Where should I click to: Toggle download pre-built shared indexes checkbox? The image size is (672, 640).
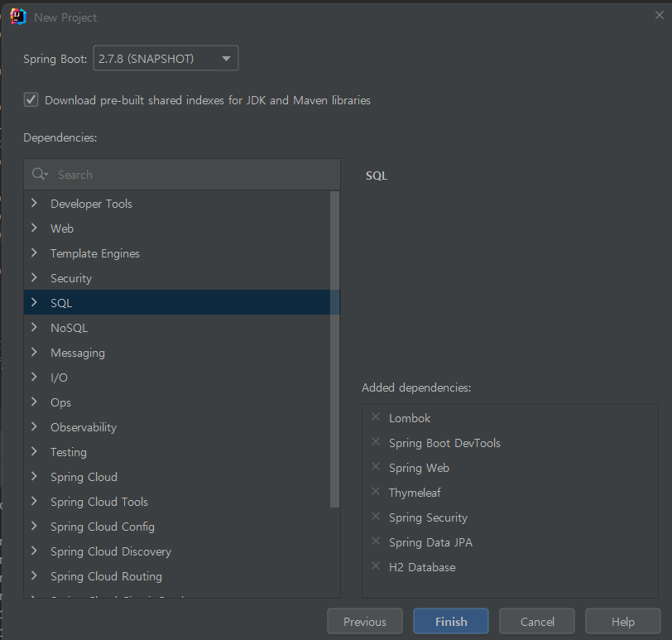(x=31, y=100)
